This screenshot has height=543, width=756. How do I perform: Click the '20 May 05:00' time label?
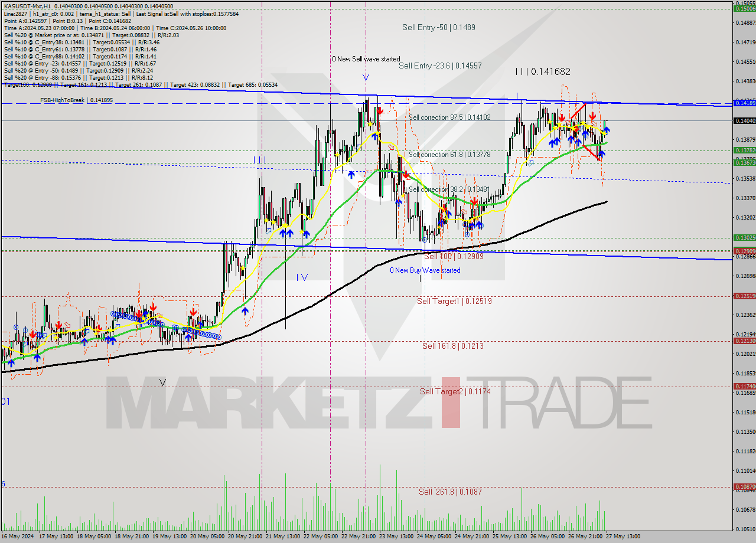207,537
